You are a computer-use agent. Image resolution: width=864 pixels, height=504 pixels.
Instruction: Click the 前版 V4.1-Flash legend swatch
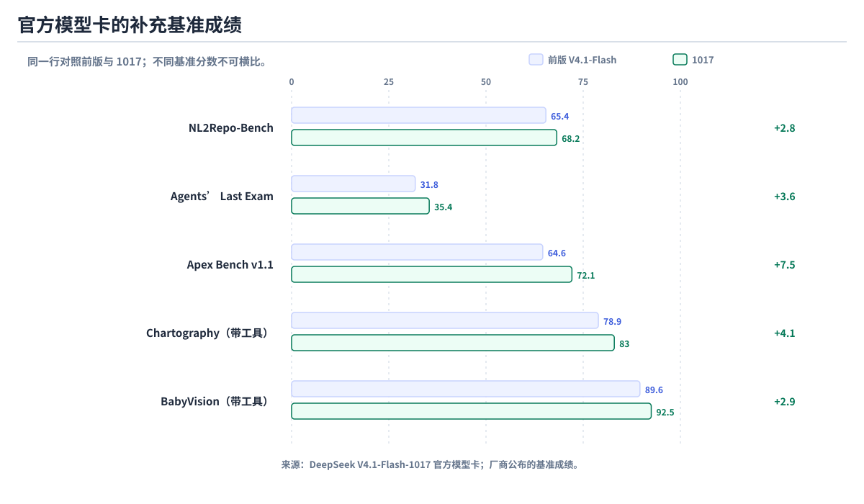pyautogui.click(x=536, y=60)
